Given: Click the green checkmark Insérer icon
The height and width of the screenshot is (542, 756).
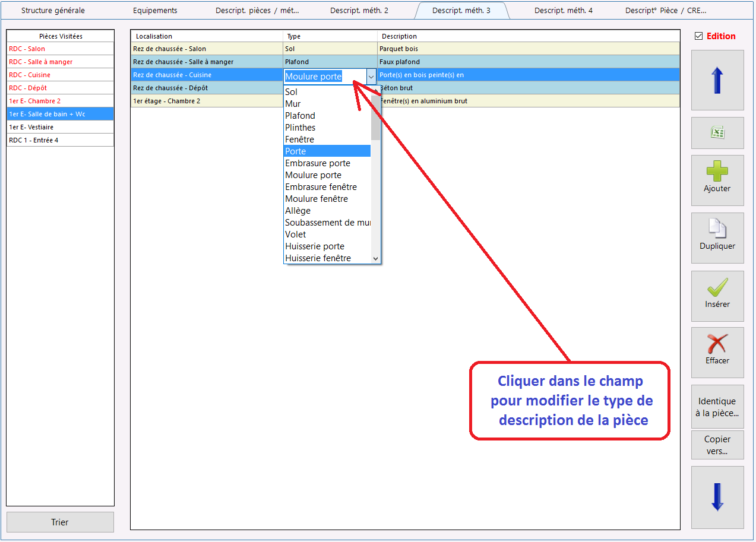Looking at the screenshot, I should click(717, 287).
